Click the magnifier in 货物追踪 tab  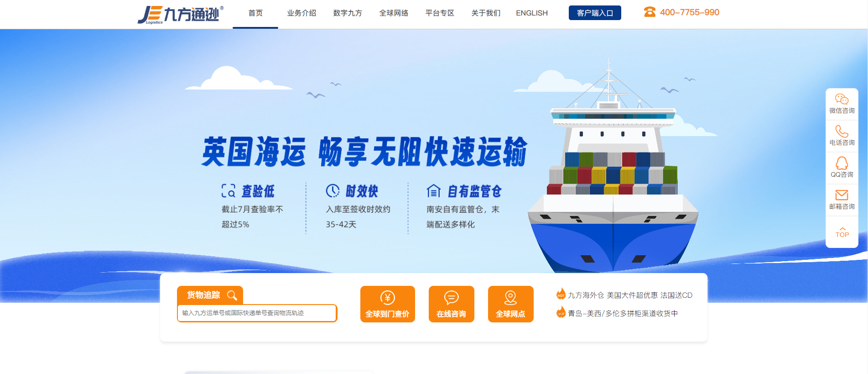coord(232,295)
